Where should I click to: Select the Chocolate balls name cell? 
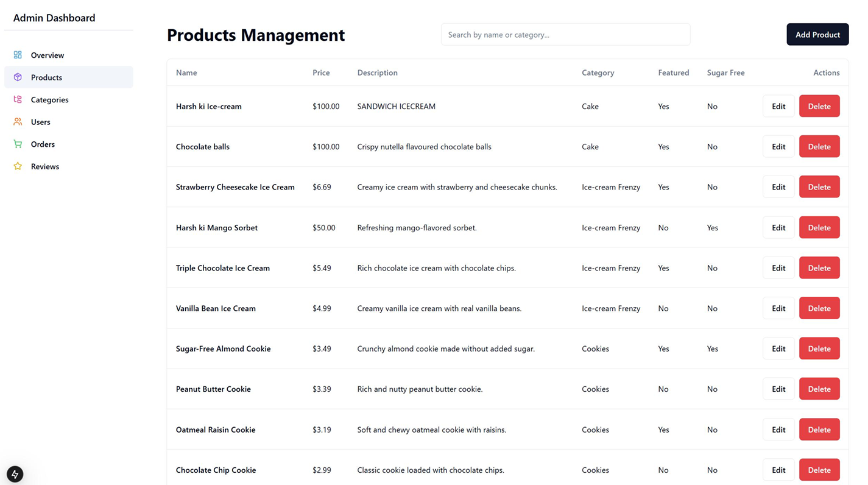203,146
